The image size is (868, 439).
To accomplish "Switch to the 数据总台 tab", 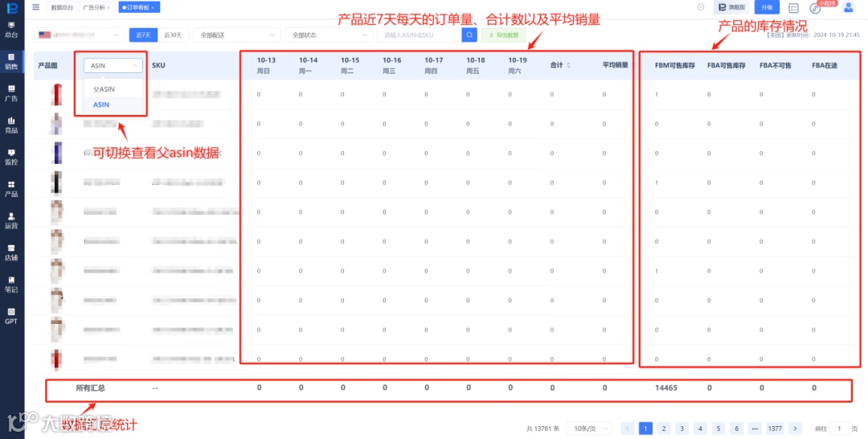I will (61, 8).
